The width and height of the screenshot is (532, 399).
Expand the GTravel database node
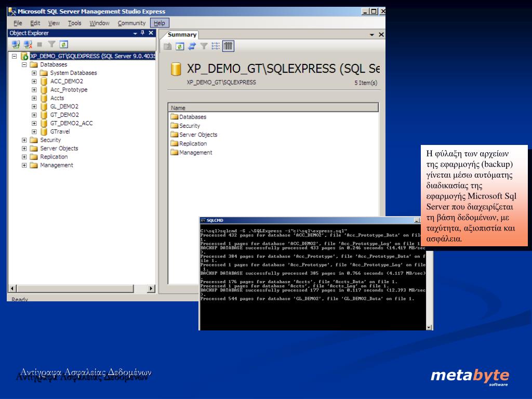point(34,131)
